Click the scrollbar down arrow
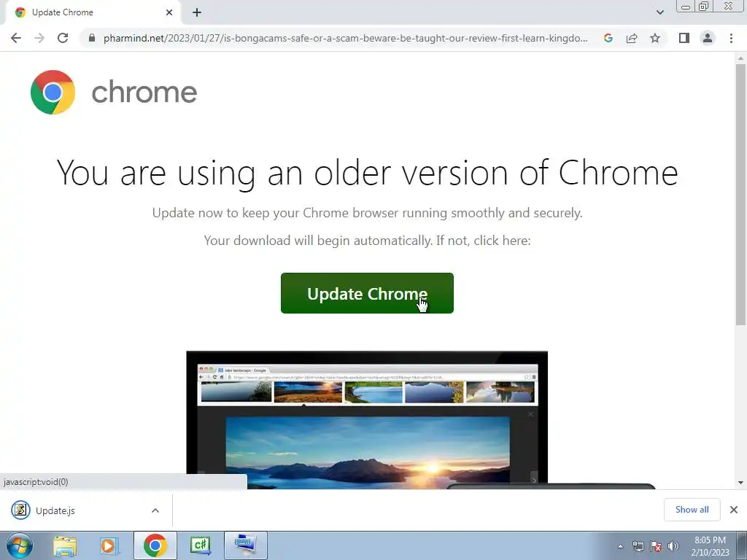 [740, 483]
